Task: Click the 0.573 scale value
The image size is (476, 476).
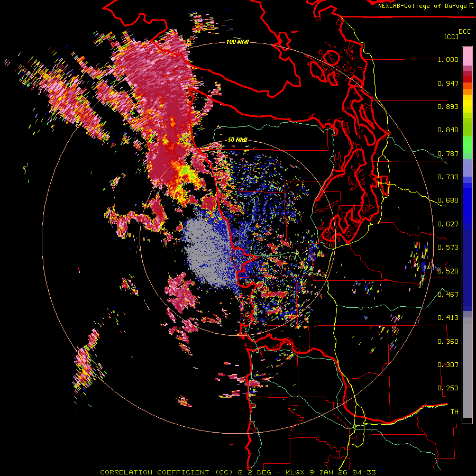Action: coord(448,248)
